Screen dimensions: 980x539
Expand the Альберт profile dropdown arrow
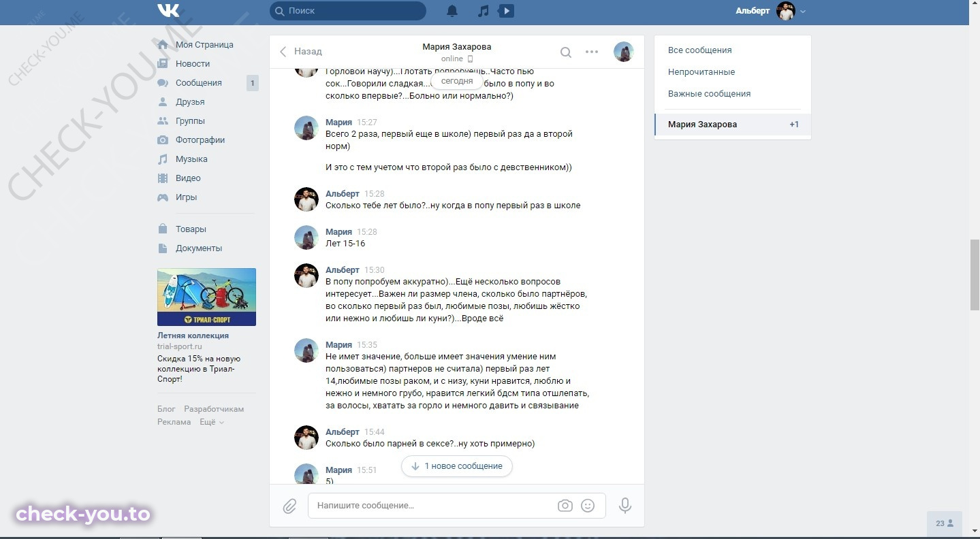click(x=803, y=12)
